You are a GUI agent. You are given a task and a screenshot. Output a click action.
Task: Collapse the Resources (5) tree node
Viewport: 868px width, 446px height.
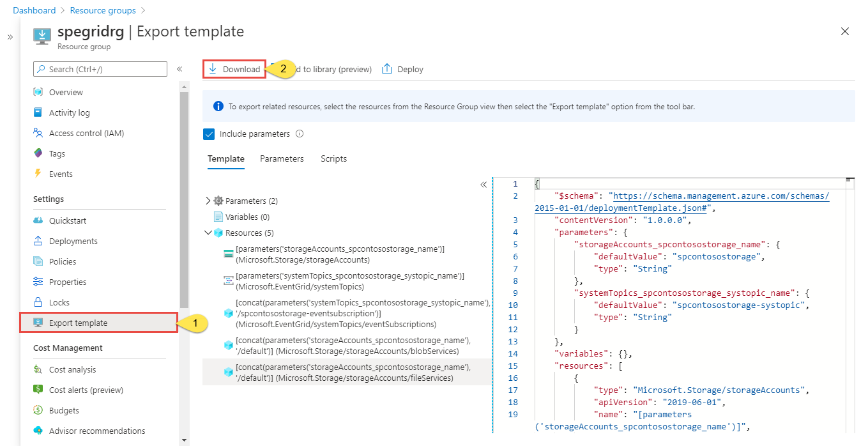pos(208,233)
